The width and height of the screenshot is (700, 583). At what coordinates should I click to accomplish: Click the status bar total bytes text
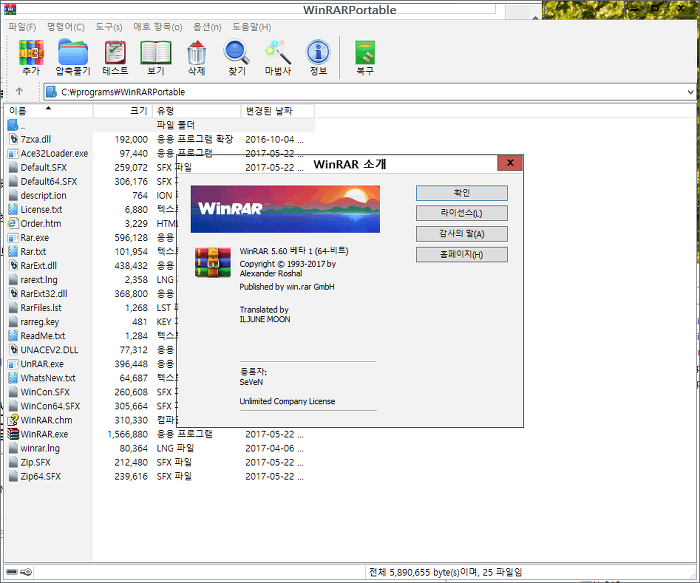(445, 572)
